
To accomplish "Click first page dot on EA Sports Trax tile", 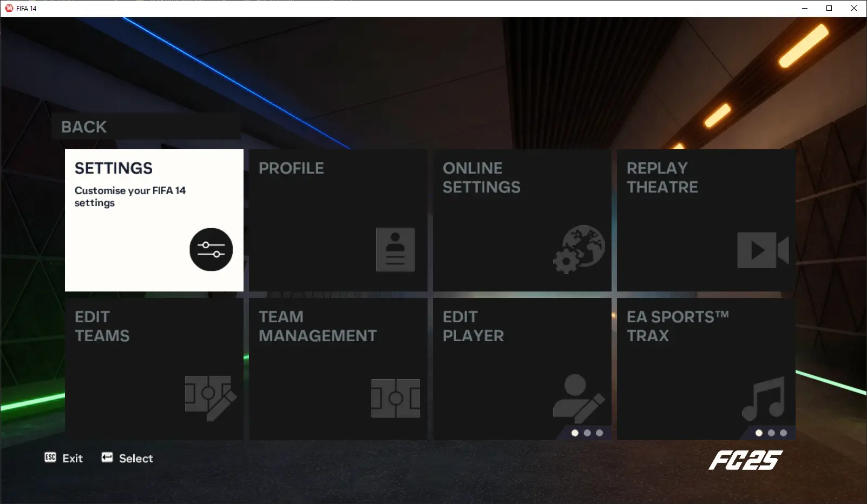I will [759, 433].
